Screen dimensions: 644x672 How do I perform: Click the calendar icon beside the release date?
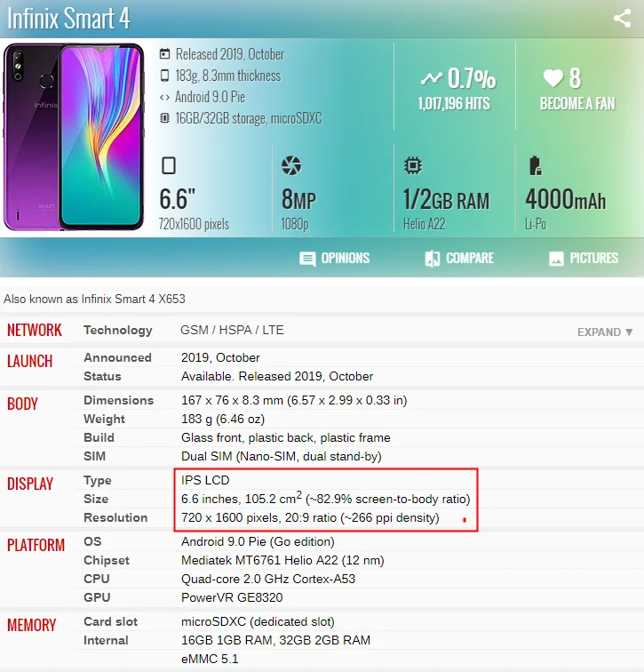(164, 54)
